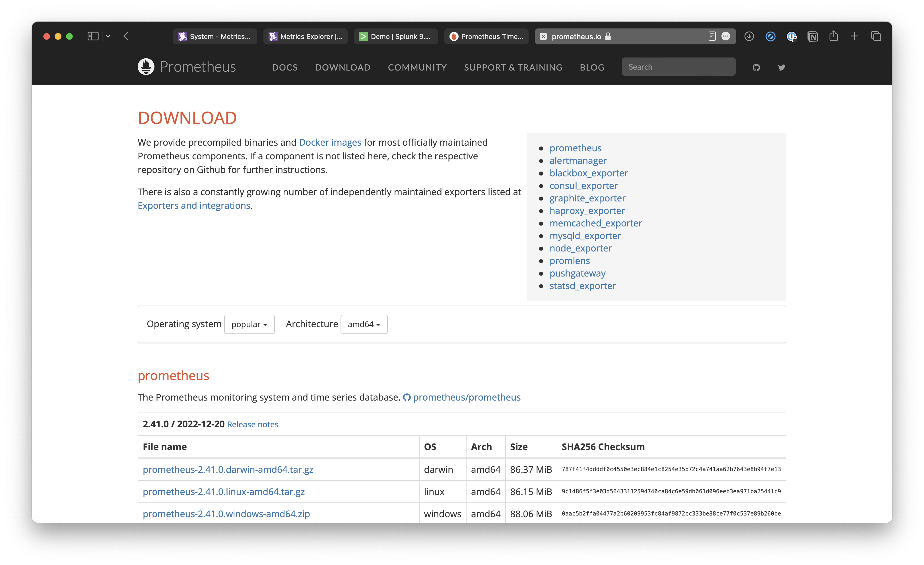Toggle the Safari sidebar button
This screenshot has width=924, height=565.
pos(93,36)
